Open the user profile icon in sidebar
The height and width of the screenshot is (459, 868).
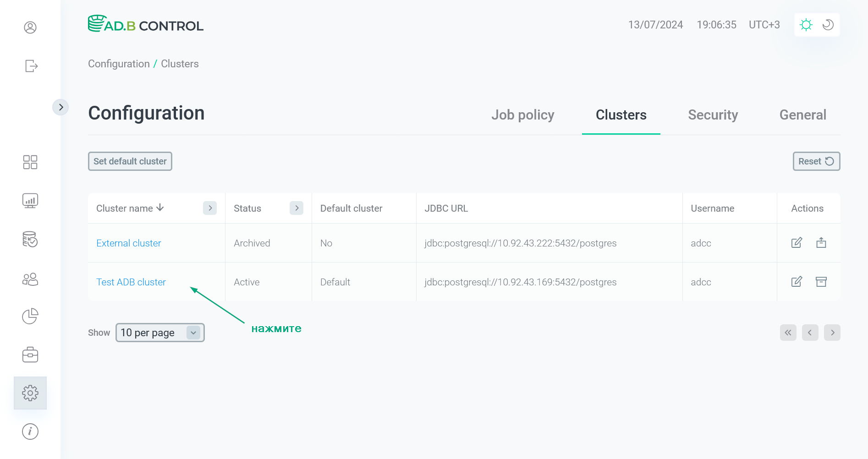30,27
